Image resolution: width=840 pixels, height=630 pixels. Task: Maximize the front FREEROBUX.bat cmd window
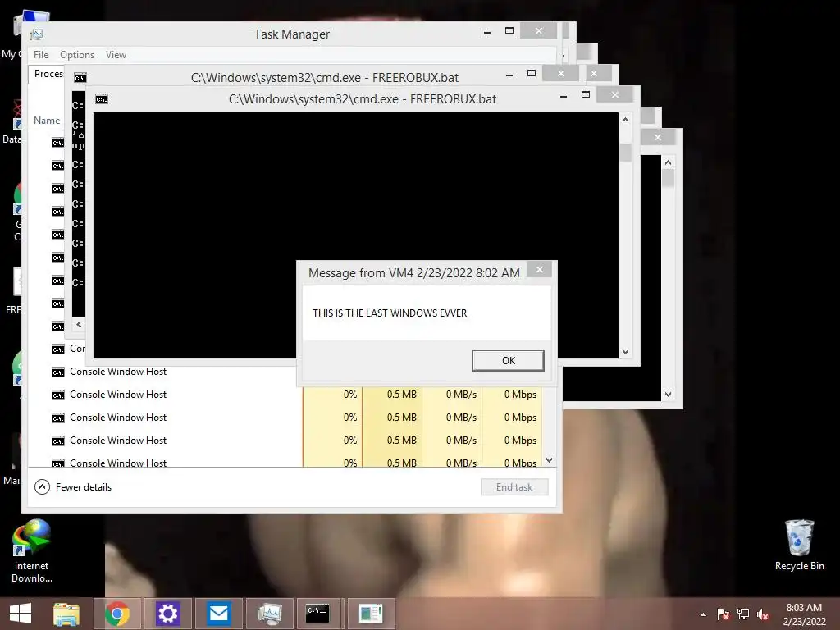[586, 95]
